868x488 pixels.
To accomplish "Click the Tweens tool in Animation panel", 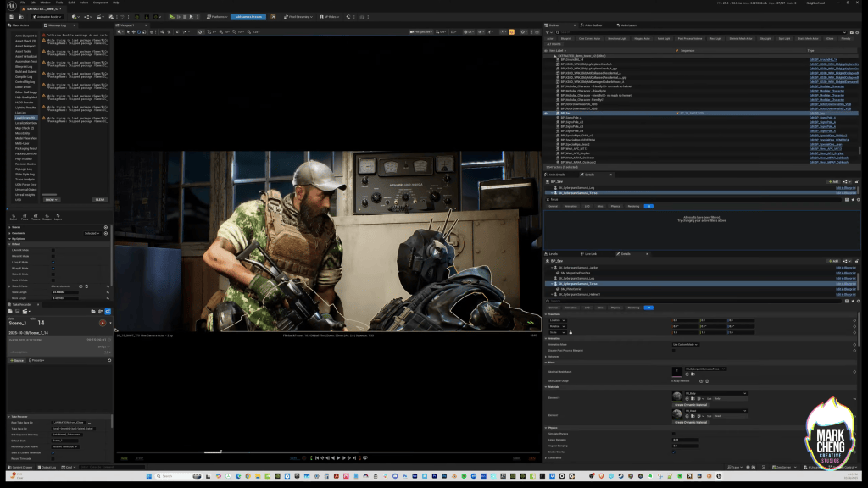I will click(x=36, y=218).
